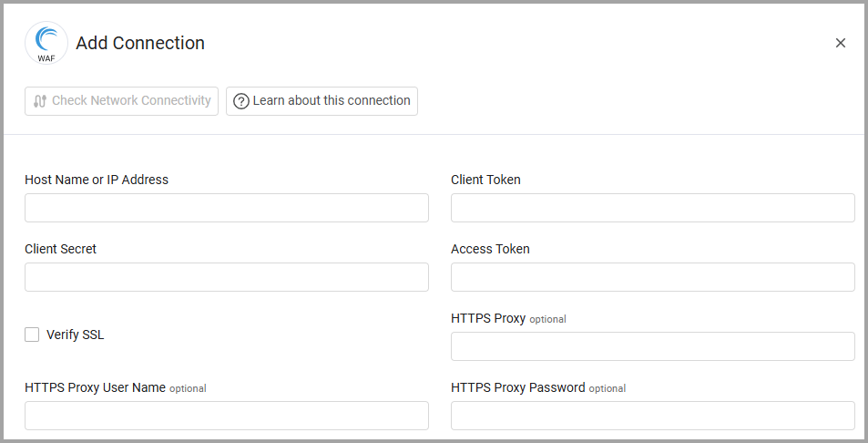Select the HTTPS Proxy Password field

click(x=652, y=416)
